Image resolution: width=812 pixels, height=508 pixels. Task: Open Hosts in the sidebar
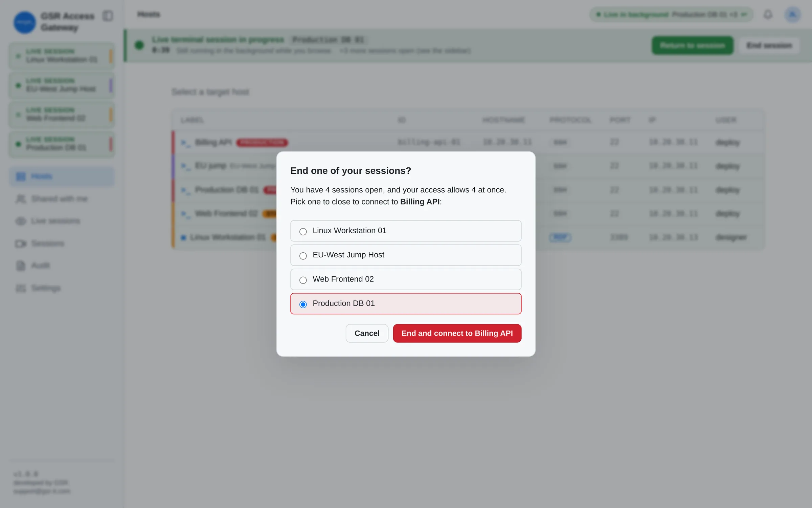tap(62, 176)
